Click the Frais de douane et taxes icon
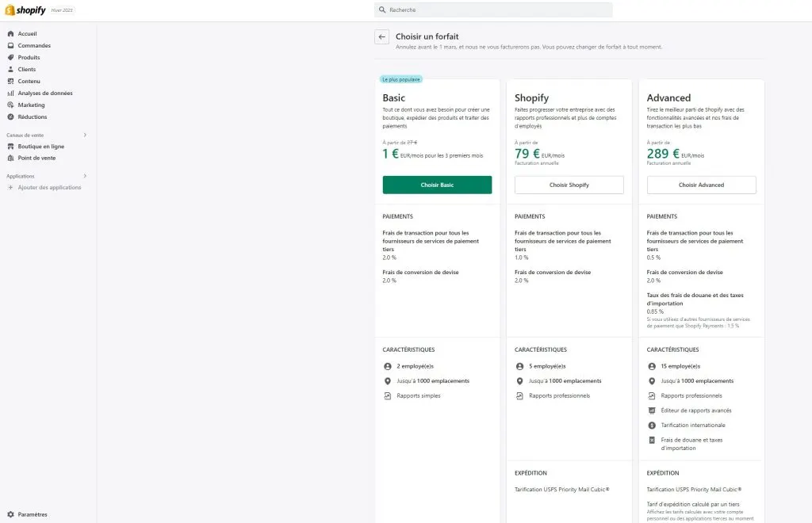 pos(652,441)
